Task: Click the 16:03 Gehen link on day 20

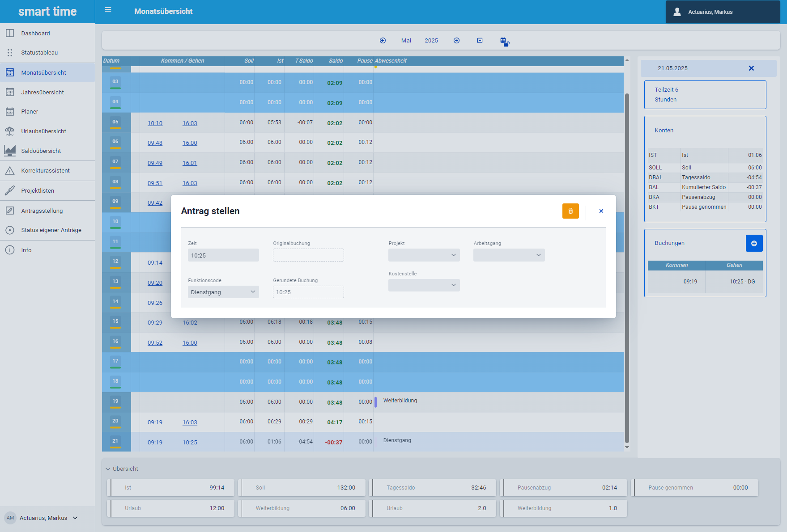Action: point(190,422)
